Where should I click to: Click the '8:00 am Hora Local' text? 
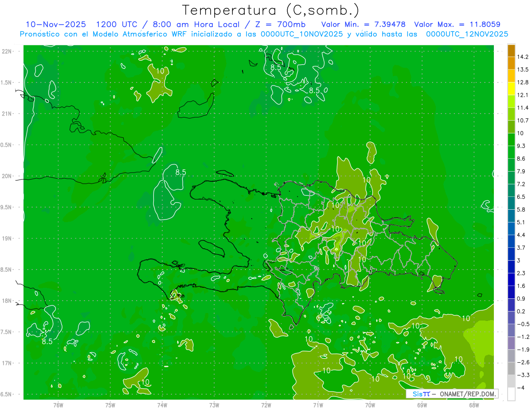197,24
